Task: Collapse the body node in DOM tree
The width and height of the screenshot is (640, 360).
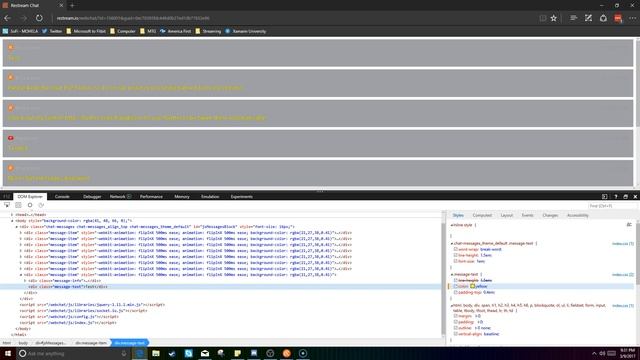Action: pos(12,221)
